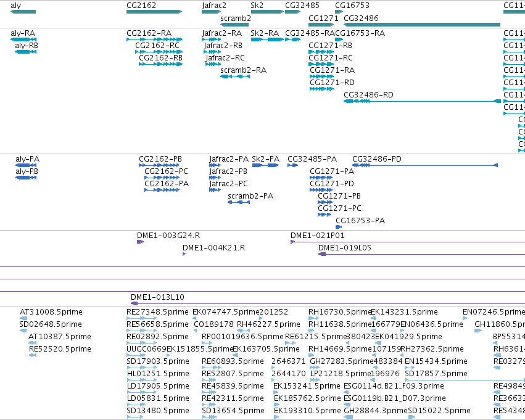This screenshot has height=420, width=525.
Task: Click the 'Sk2-PA' protein label
Action: (x=265, y=159)
